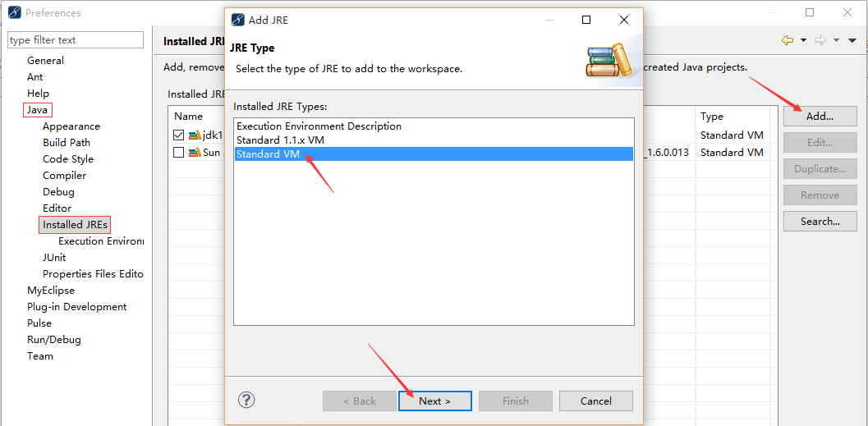
Task: Click the Sun JRE library icon in table
Action: [194, 153]
